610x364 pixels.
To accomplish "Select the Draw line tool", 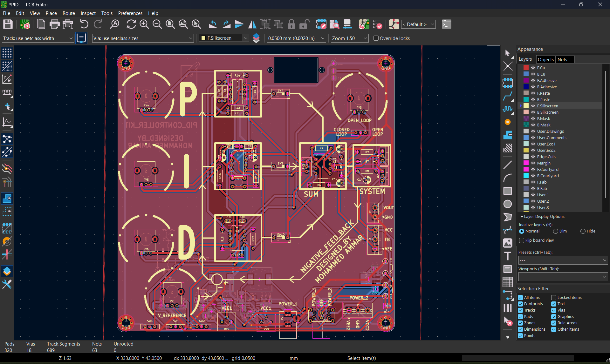I will coord(508,165).
